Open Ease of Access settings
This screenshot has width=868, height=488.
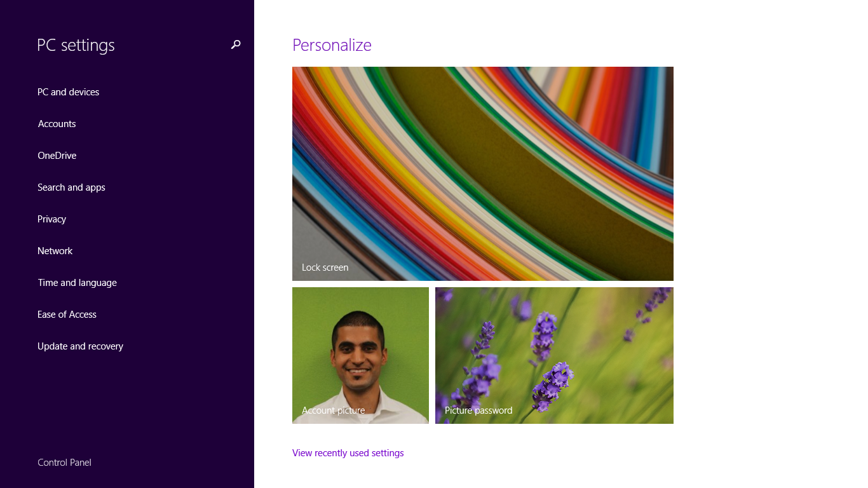point(67,315)
